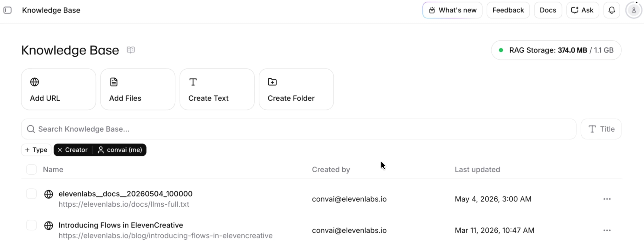Click May 4, 2026, 3:00 AM date
Screen dimensions: 644x243
coord(493,199)
